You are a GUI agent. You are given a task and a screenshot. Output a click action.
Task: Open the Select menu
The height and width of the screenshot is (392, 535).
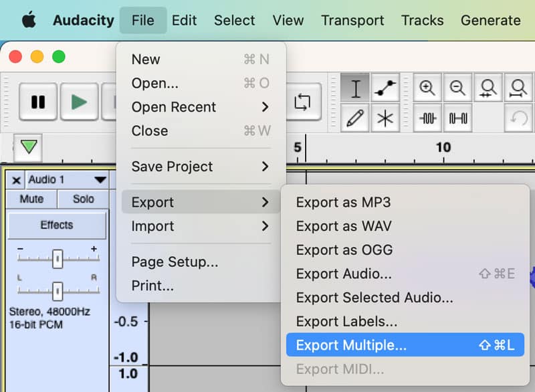[x=235, y=20]
